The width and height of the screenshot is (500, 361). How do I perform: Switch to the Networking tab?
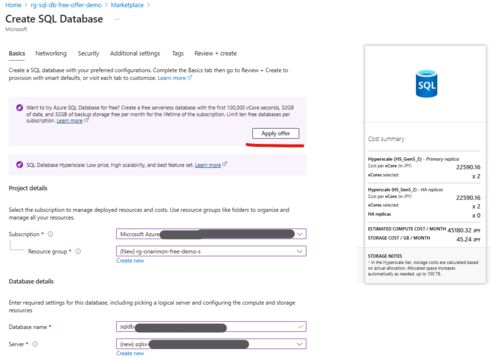(x=51, y=53)
